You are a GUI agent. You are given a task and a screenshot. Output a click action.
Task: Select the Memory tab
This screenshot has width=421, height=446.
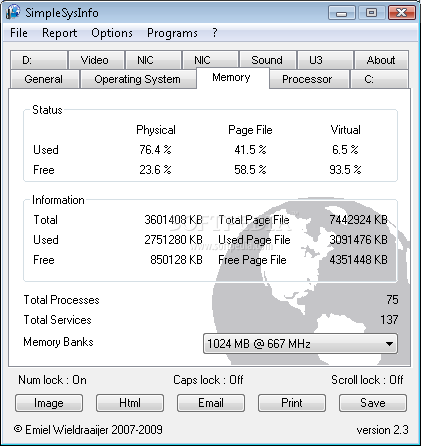pos(233,78)
